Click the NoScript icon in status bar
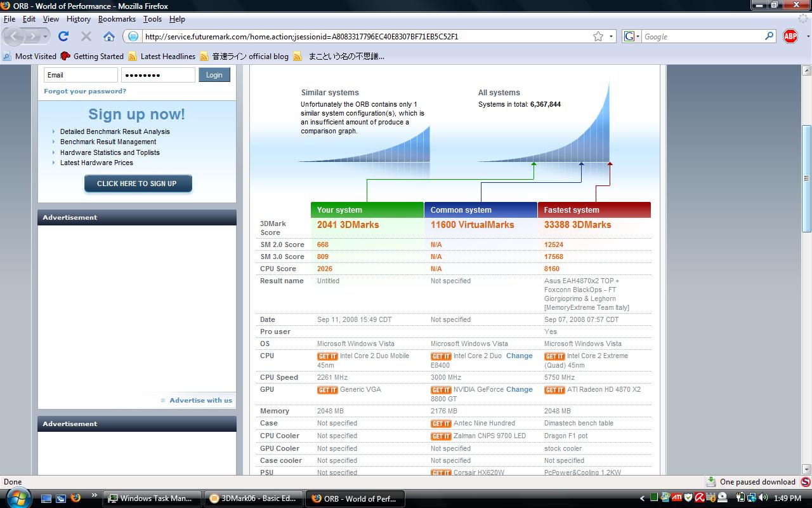Screen dimensions: 812x508 (805, 482)
